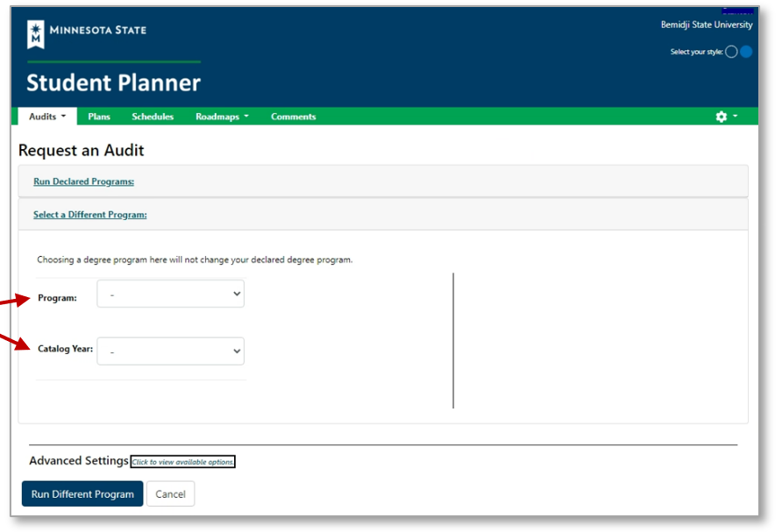Expand the Run Declared Programs section
Viewport: 782px width, 532px height.
pyautogui.click(x=83, y=181)
